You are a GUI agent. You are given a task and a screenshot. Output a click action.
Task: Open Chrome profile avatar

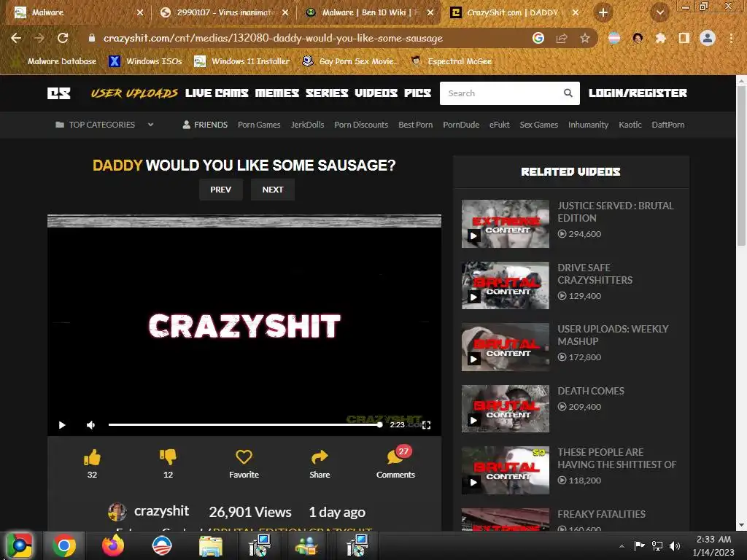coord(708,38)
